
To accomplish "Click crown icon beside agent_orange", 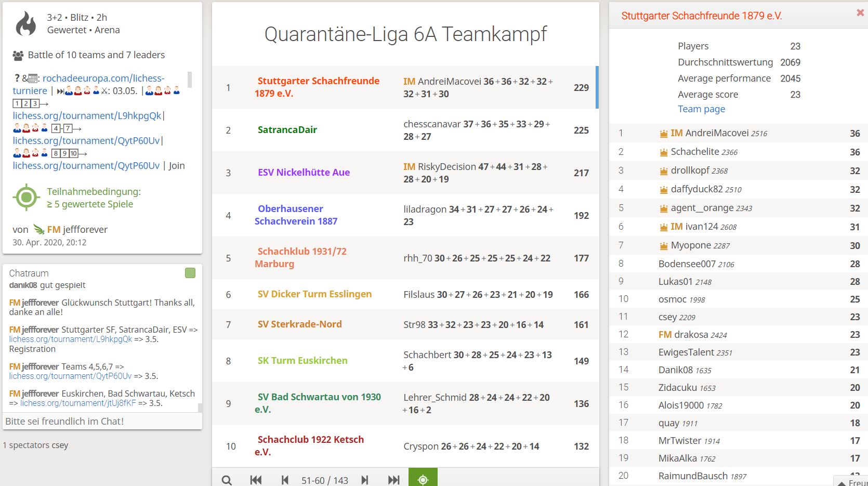I will (x=664, y=208).
